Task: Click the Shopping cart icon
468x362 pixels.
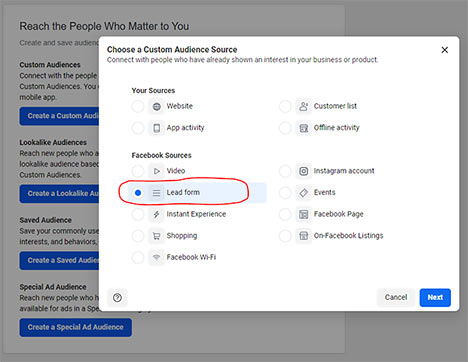Action: pos(156,236)
